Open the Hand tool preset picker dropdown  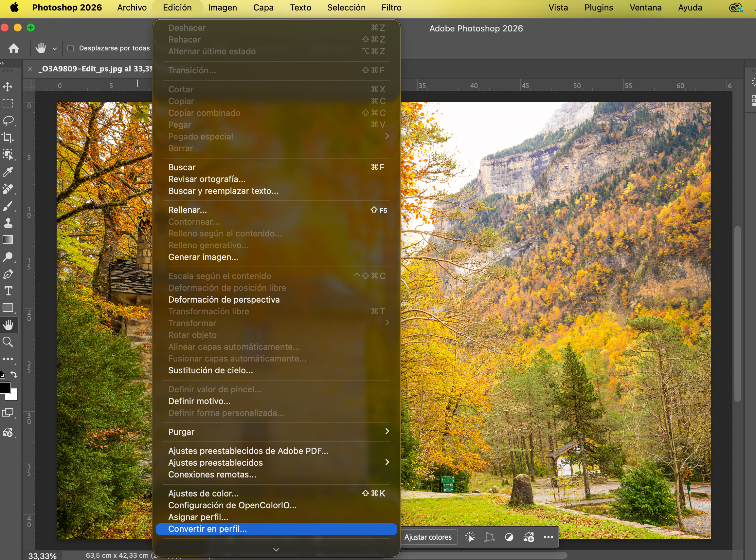pyautogui.click(x=55, y=48)
